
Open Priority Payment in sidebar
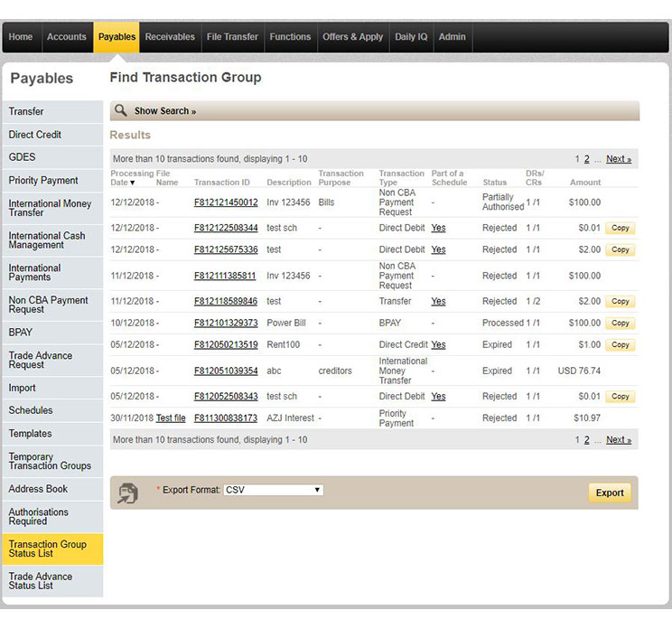point(52,181)
